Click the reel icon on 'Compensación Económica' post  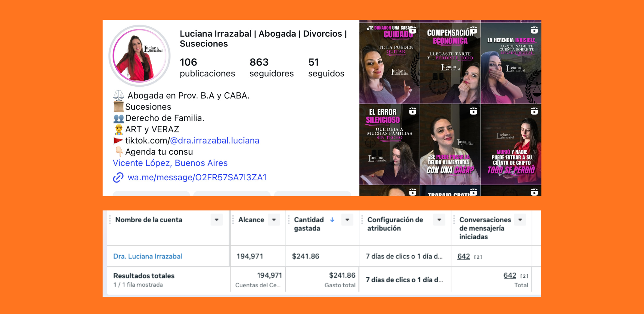click(x=474, y=30)
